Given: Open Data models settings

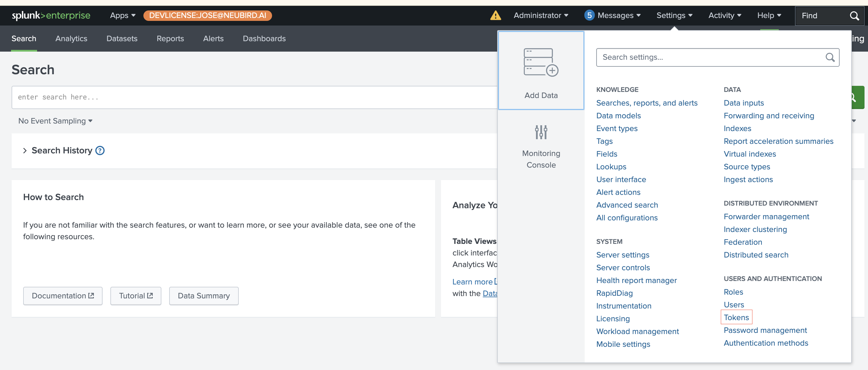Looking at the screenshot, I should point(618,116).
